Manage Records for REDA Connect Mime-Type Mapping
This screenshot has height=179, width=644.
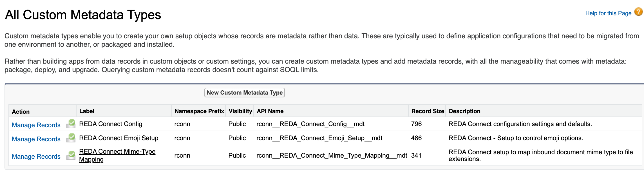tap(36, 156)
